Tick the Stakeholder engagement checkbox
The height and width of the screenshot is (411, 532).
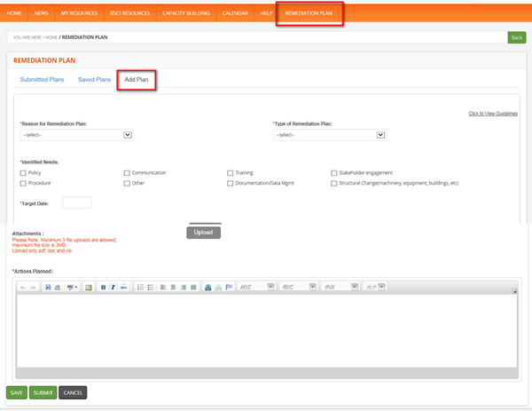coord(334,173)
